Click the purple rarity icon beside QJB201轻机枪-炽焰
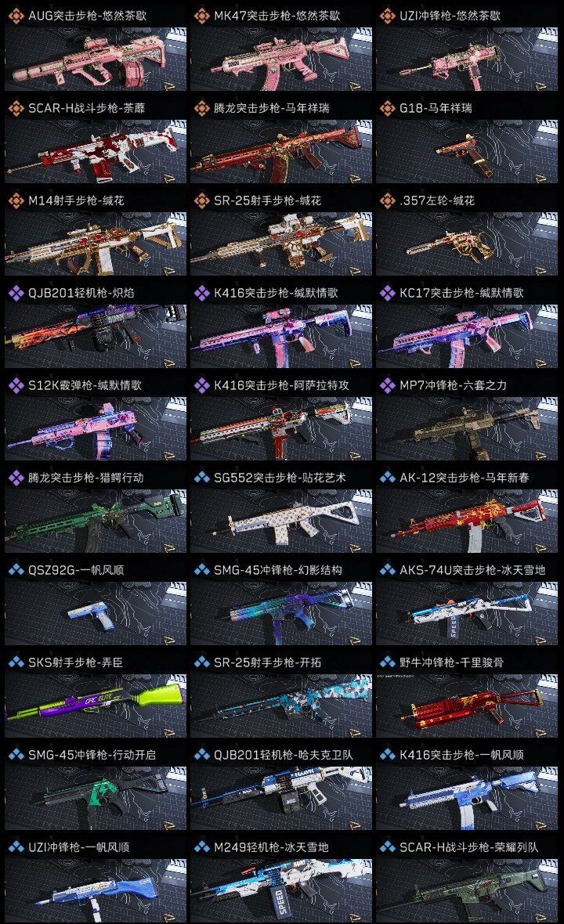This screenshot has height=924, width=564. pos(16,293)
